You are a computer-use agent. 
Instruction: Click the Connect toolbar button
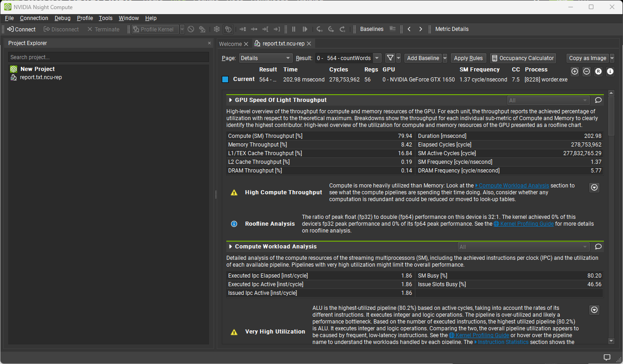click(x=21, y=29)
